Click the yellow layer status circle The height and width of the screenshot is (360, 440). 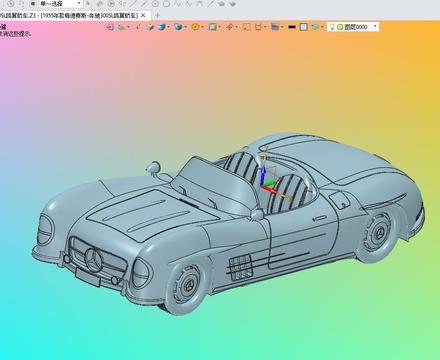340,27
